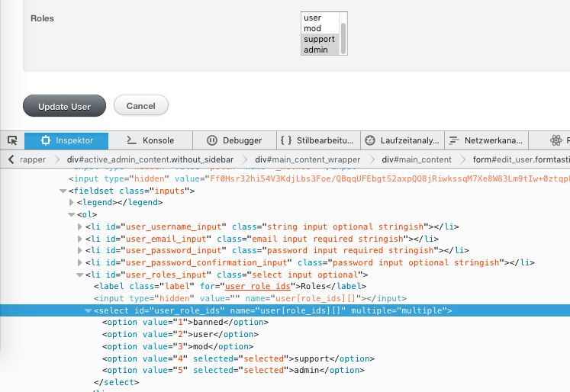Expand the legend node

click(72, 202)
